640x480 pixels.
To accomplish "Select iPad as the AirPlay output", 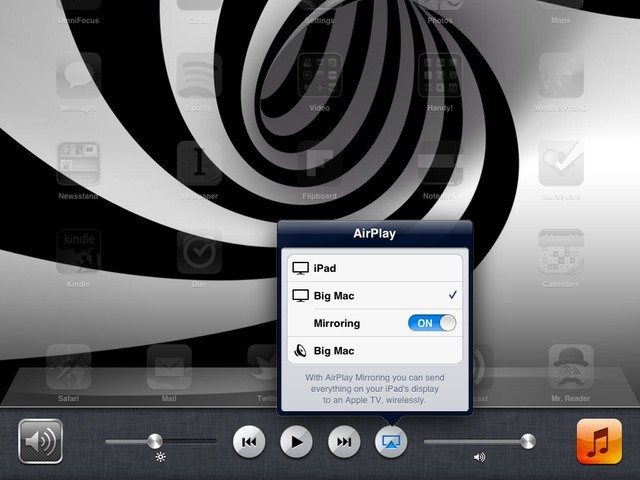I will pyautogui.click(x=371, y=268).
